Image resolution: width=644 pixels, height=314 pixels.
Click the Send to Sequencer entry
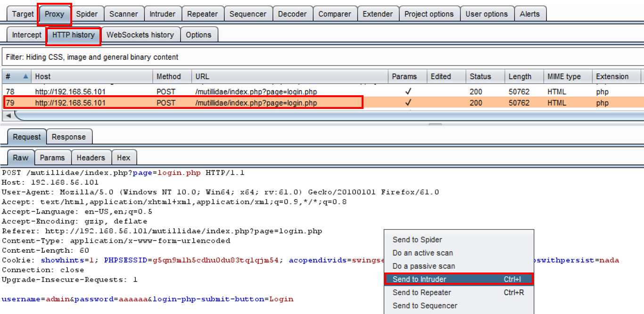coord(425,306)
